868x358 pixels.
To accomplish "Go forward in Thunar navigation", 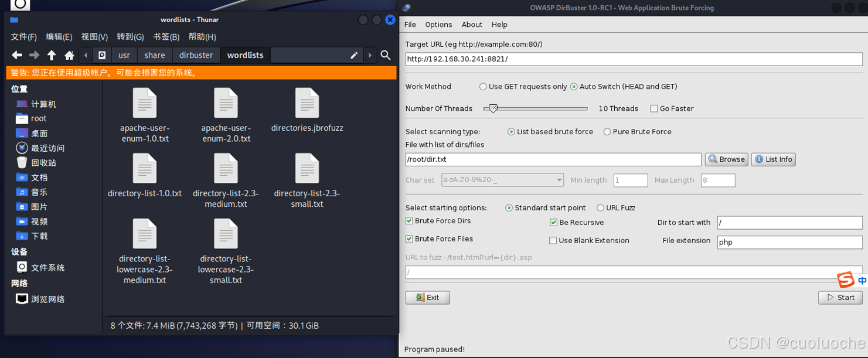I will pos(35,55).
